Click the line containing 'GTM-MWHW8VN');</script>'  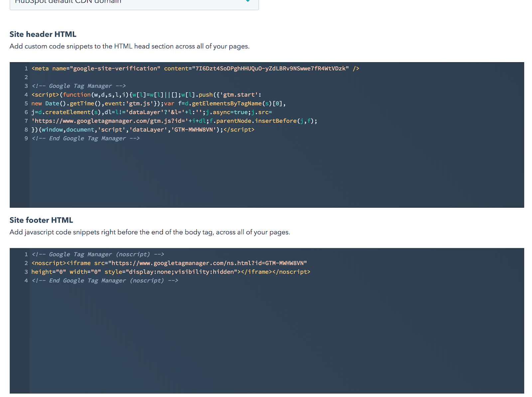tap(143, 129)
